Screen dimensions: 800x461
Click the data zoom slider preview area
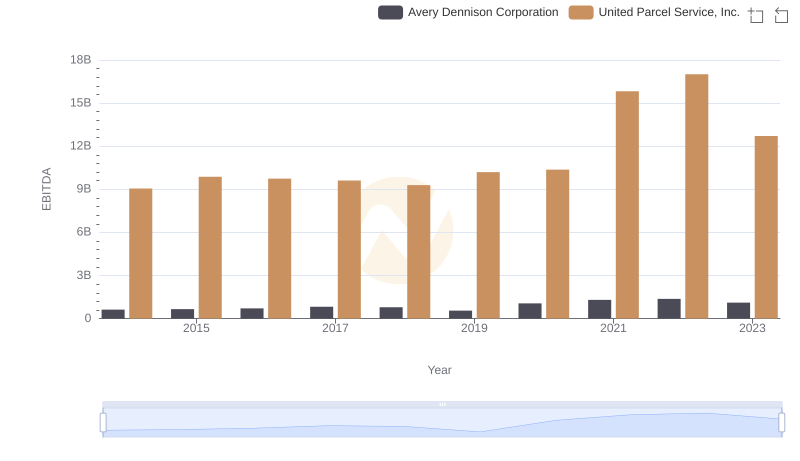(x=442, y=423)
